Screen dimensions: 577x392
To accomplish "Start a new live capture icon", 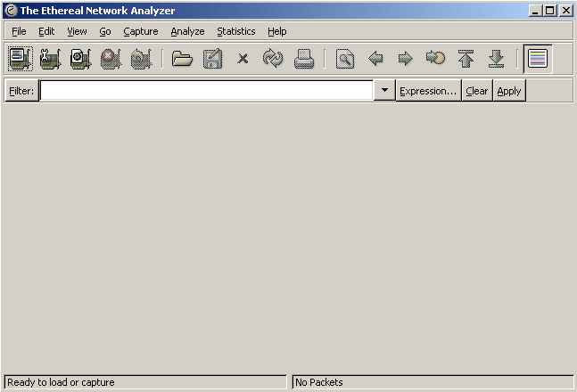I will [80, 59].
